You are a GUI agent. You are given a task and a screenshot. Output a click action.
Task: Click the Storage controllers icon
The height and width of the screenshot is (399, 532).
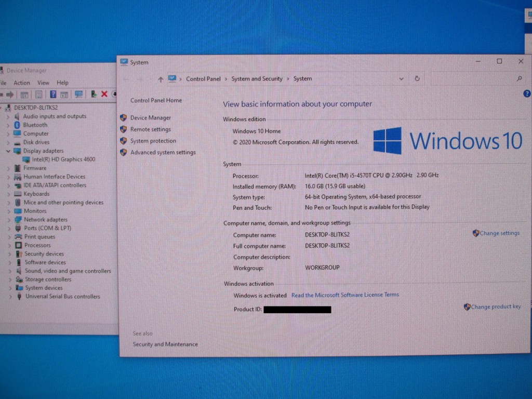point(19,279)
